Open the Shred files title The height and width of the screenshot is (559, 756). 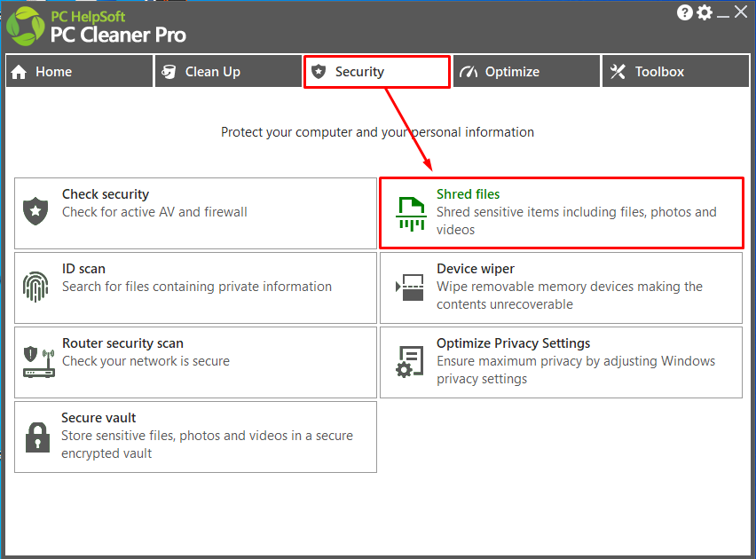pyautogui.click(x=469, y=194)
